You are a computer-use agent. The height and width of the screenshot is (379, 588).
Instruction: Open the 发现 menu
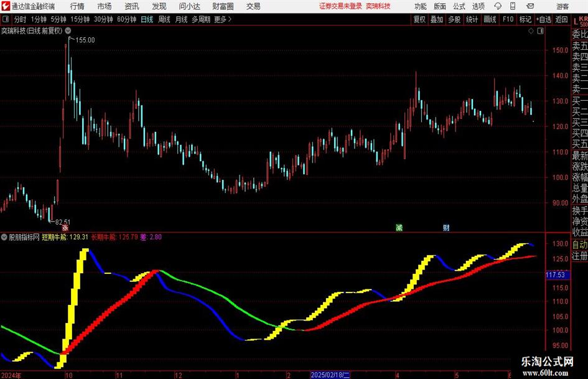pyautogui.click(x=159, y=6)
